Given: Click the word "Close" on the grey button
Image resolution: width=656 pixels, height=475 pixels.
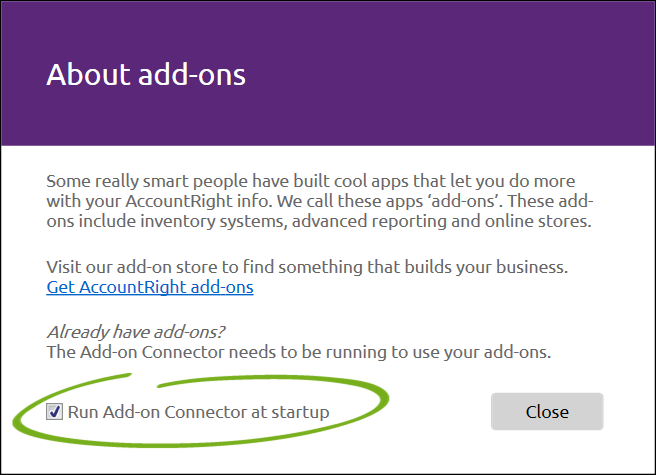Looking at the screenshot, I should click(x=547, y=412).
